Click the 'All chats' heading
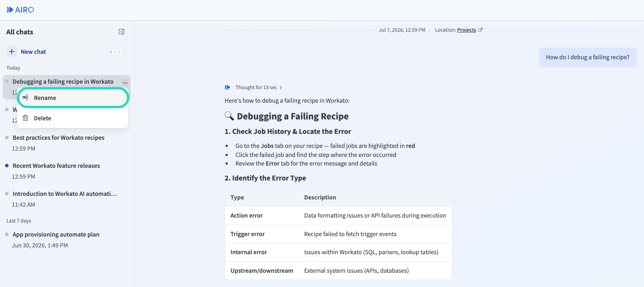This screenshot has height=287, width=644. tap(19, 32)
